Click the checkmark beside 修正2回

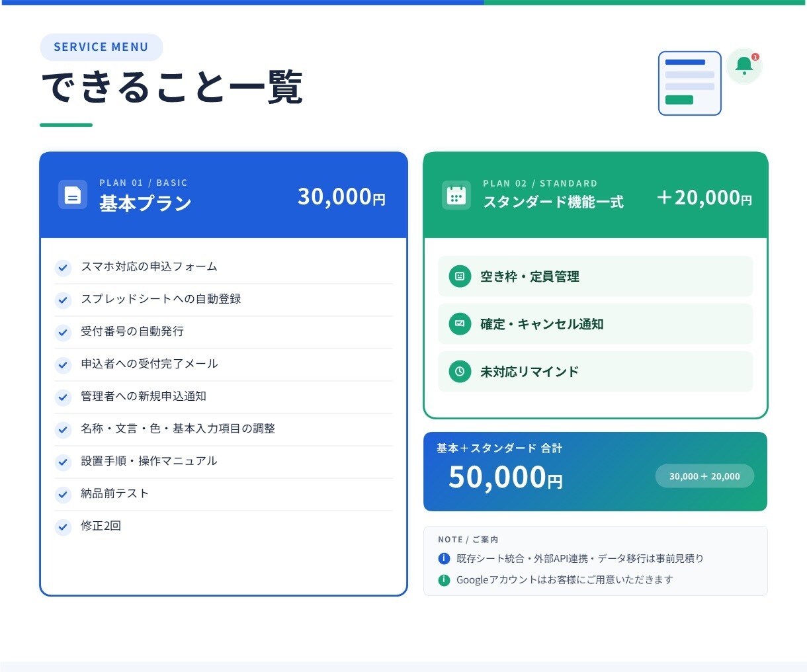pos(63,527)
